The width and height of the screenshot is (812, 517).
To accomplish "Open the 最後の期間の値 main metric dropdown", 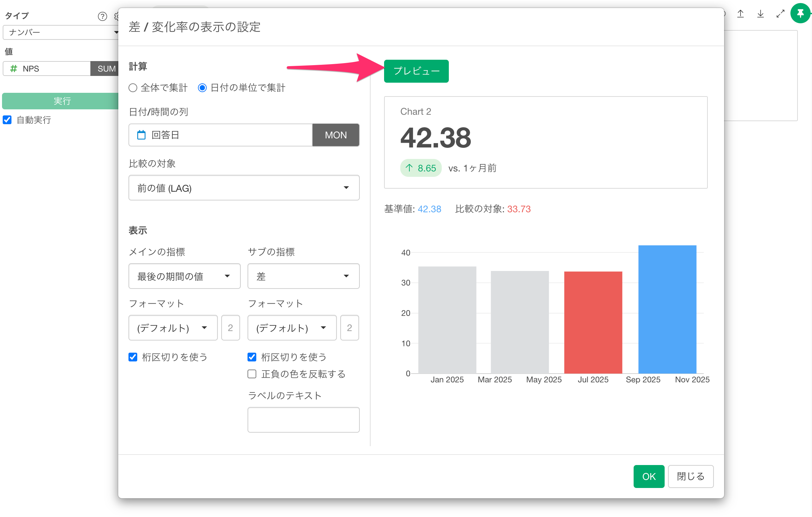I will 184,276.
